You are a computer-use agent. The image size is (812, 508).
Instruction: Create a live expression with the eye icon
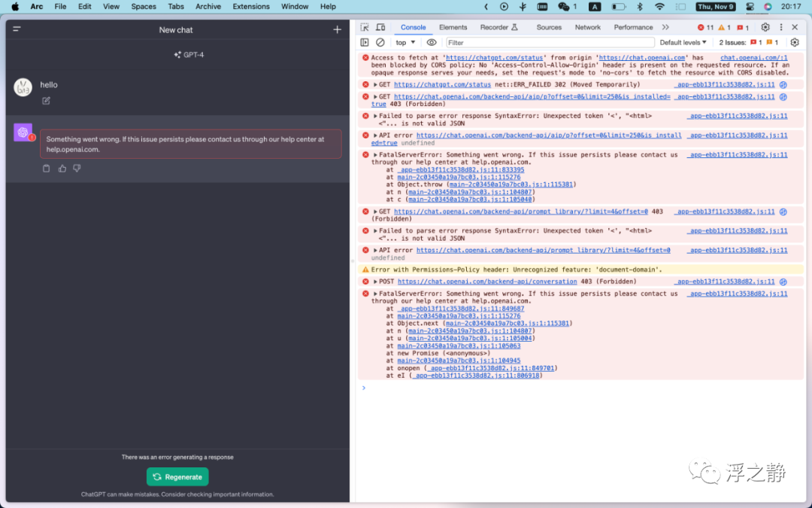[x=432, y=42]
